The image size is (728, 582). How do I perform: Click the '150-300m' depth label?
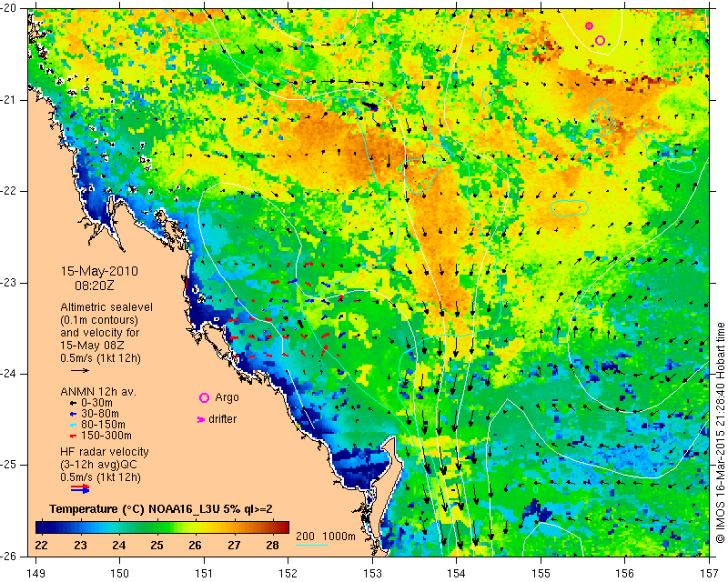106,436
